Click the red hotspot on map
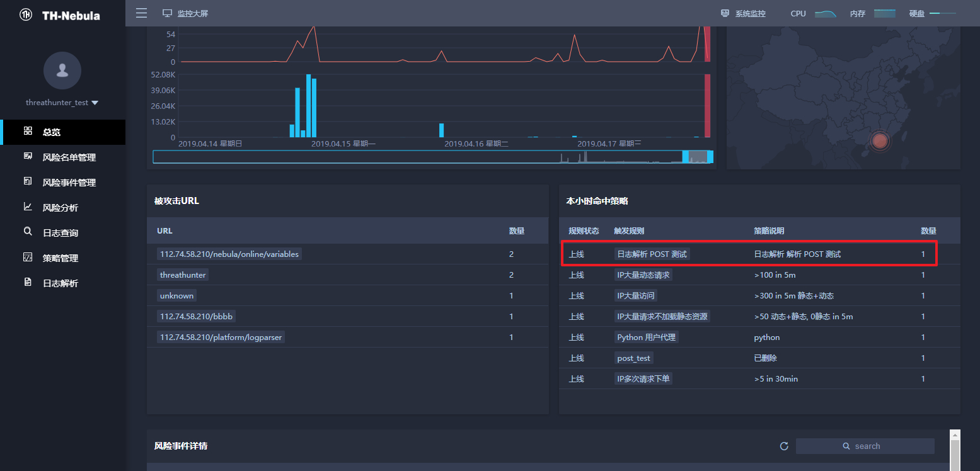Viewport: 980px width, 471px height. tap(880, 141)
